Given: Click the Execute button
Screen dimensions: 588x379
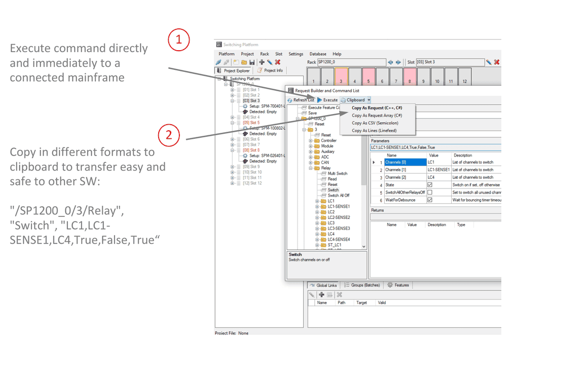Looking at the screenshot, I should (x=327, y=100).
